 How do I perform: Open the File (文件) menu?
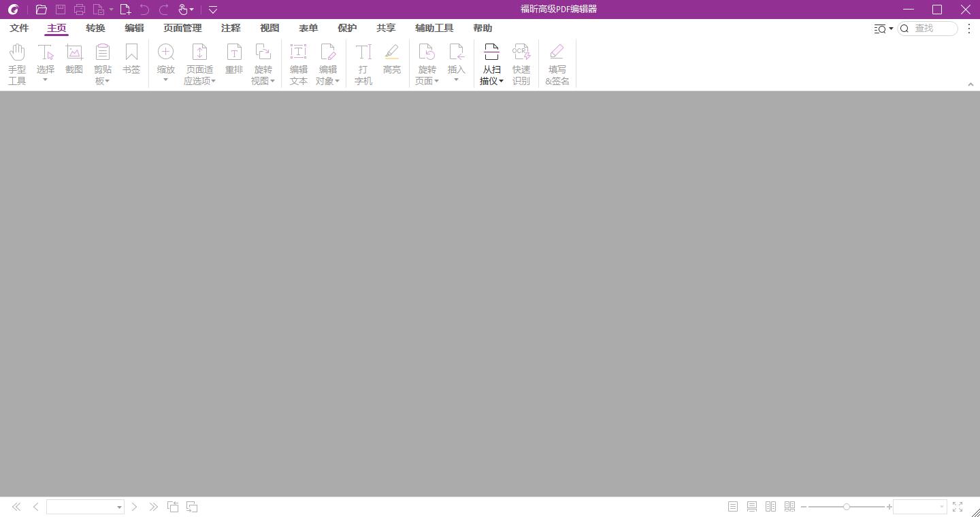tap(19, 28)
